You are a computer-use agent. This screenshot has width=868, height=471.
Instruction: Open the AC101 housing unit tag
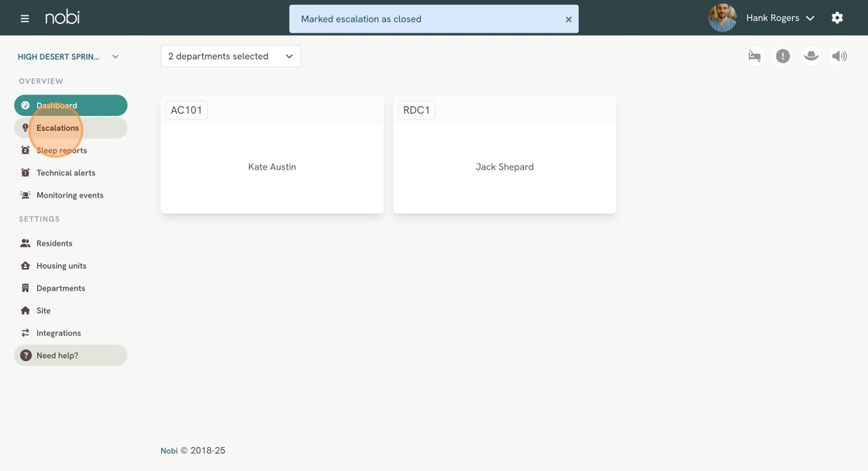tap(186, 110)
